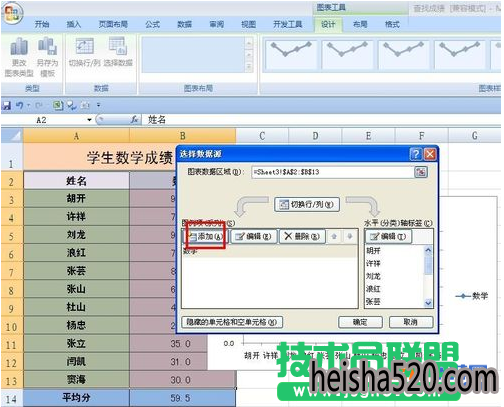Open the Name Box dropdown arrow

tap(89, 120)
